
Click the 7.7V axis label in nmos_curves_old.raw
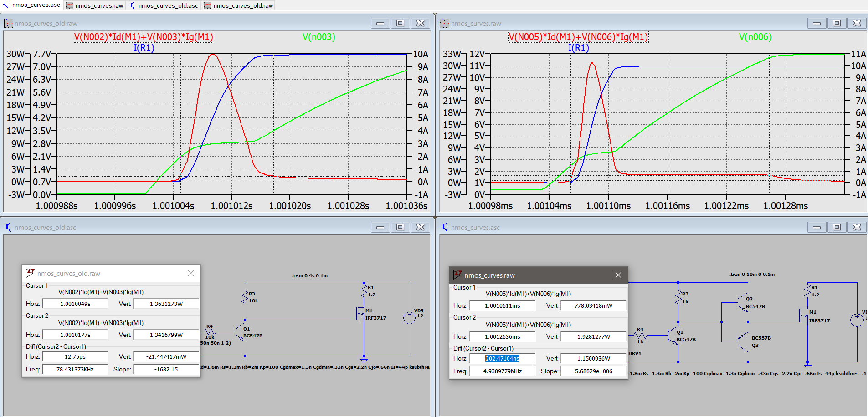tap(42, 54)
